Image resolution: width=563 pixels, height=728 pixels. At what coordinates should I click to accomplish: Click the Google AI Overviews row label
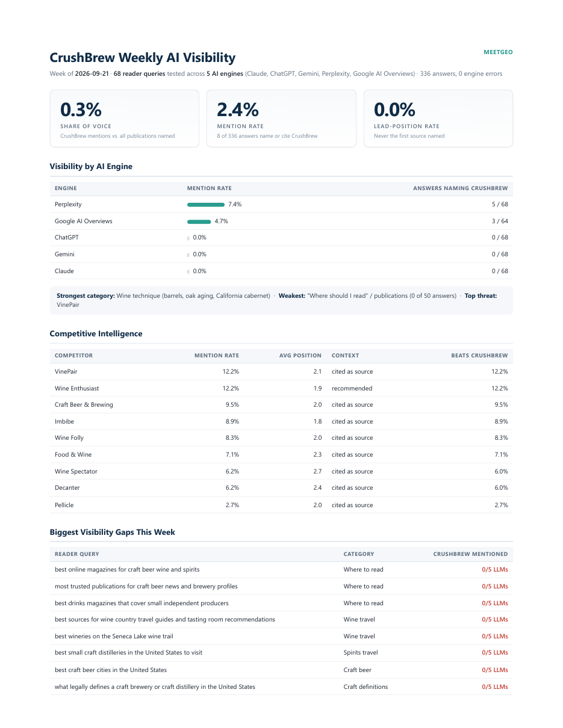pos(84,221)
